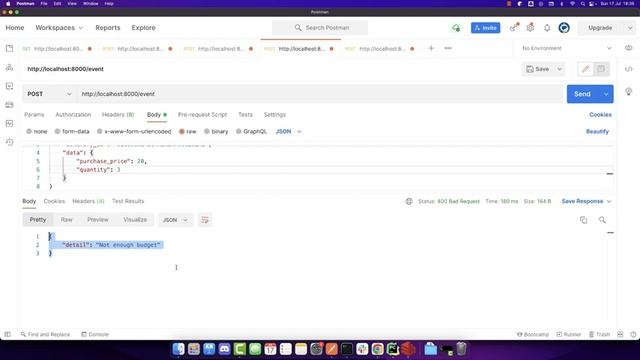
Task: Open the capture requests satellite icon
Action: point(514,28)
